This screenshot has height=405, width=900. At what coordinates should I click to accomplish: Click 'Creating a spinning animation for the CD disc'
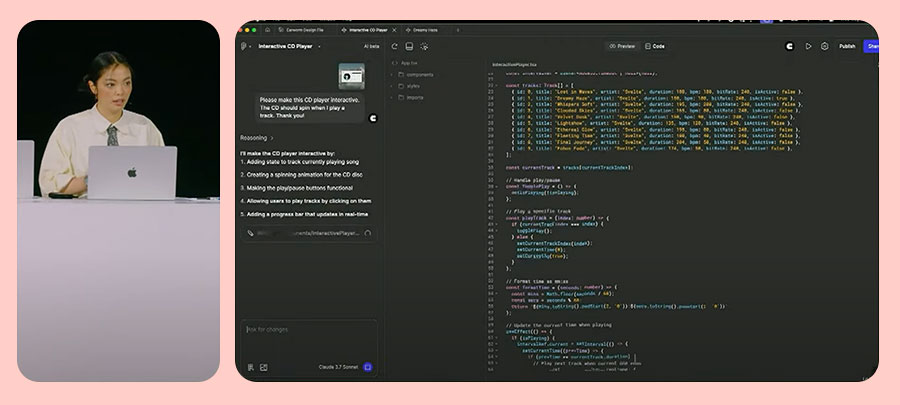pos(301,174)
